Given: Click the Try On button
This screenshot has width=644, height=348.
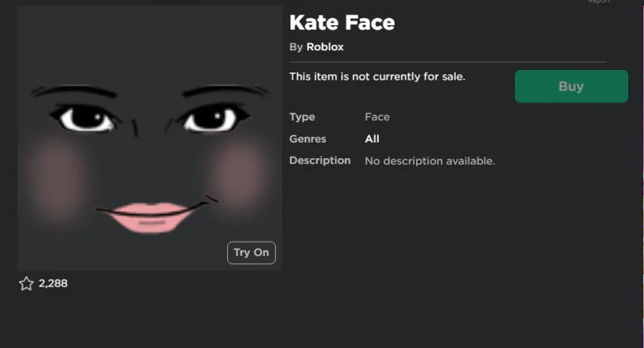Looking at the screenshot, I should tap(252, 253).
